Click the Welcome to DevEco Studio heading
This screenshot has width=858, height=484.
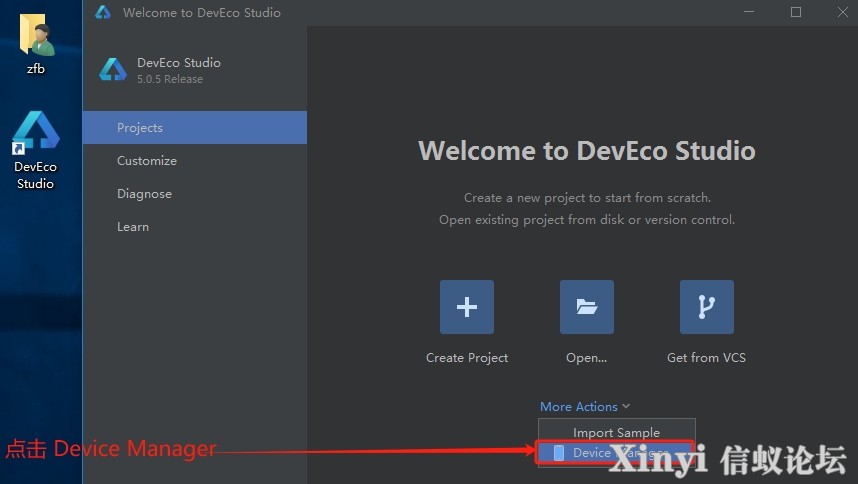tap(587, 150)
